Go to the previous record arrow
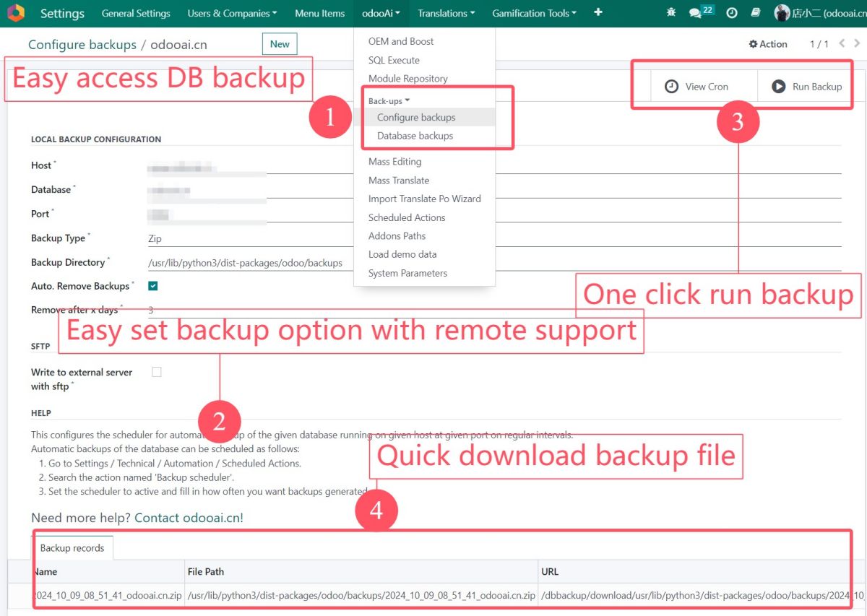 point(842,44)
